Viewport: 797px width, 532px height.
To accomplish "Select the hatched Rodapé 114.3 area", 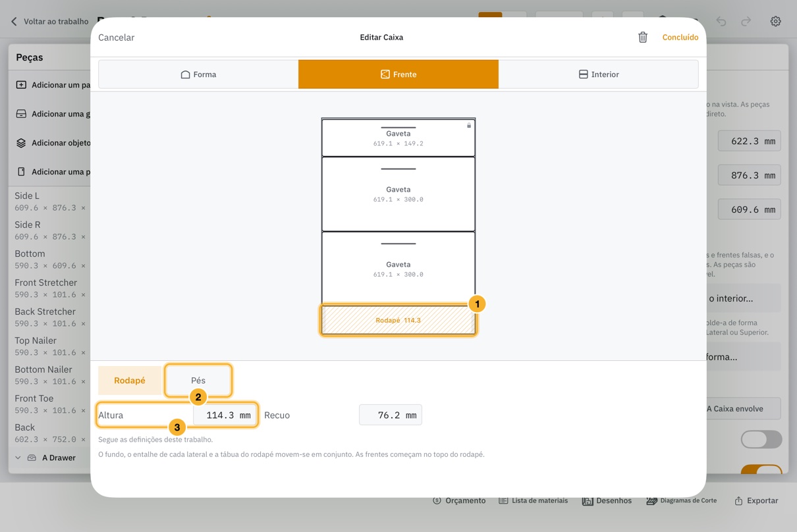I will pyautogui.click(x=398, y=321).
